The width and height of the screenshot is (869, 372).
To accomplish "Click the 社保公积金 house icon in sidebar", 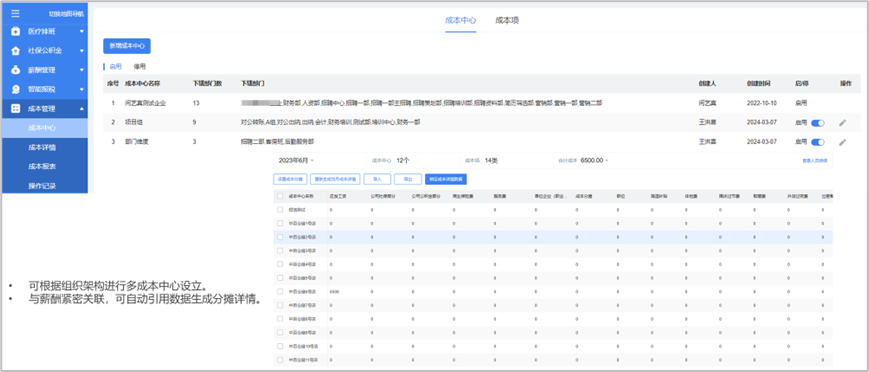I will click(16, 50).
